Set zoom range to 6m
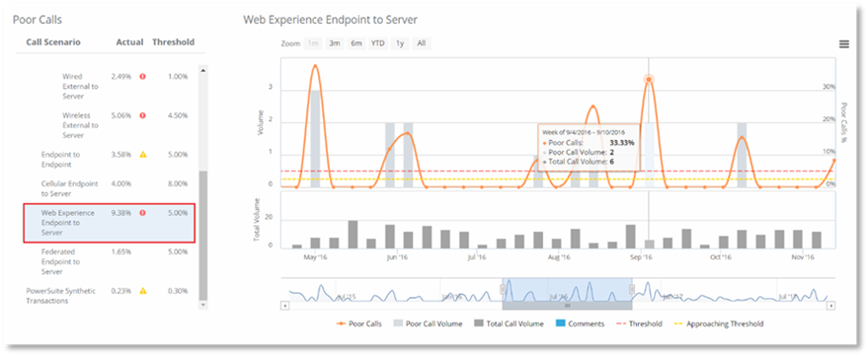868x356 pixels. [x=355, y=43]
